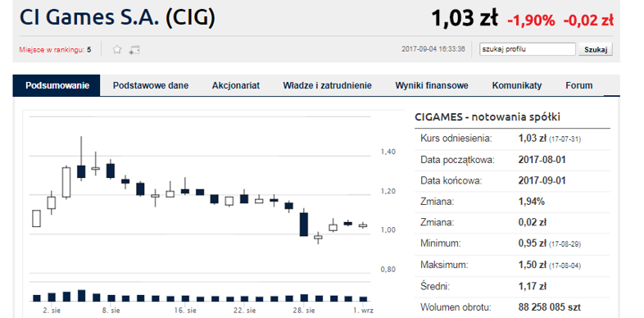Click the tallest volume bar

[x=81, y=296]
